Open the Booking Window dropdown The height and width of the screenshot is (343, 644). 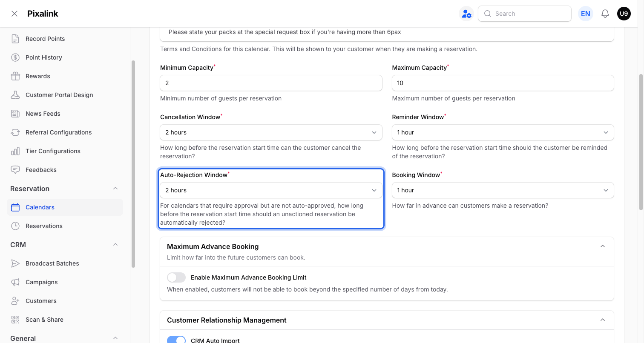coord(503,190)
